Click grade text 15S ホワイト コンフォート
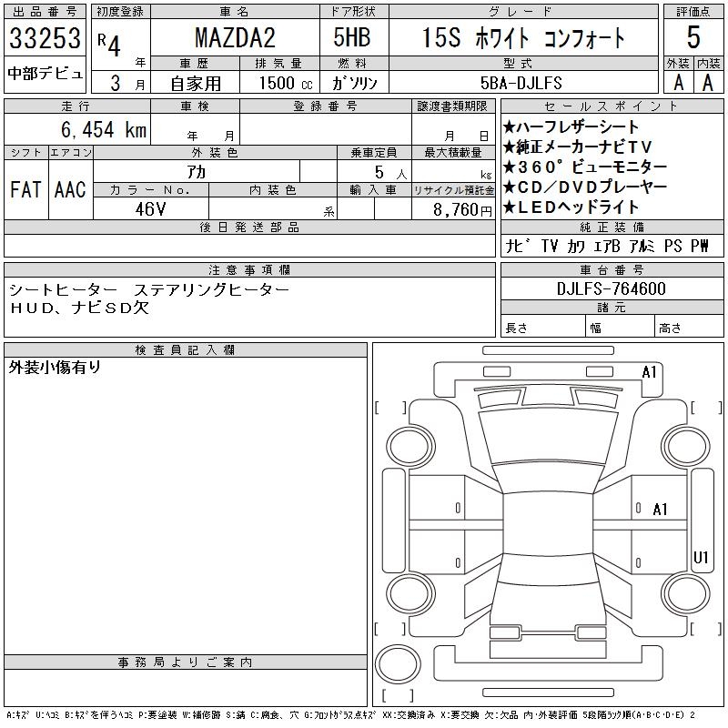 pyautogui.click(x=523, y=37)
